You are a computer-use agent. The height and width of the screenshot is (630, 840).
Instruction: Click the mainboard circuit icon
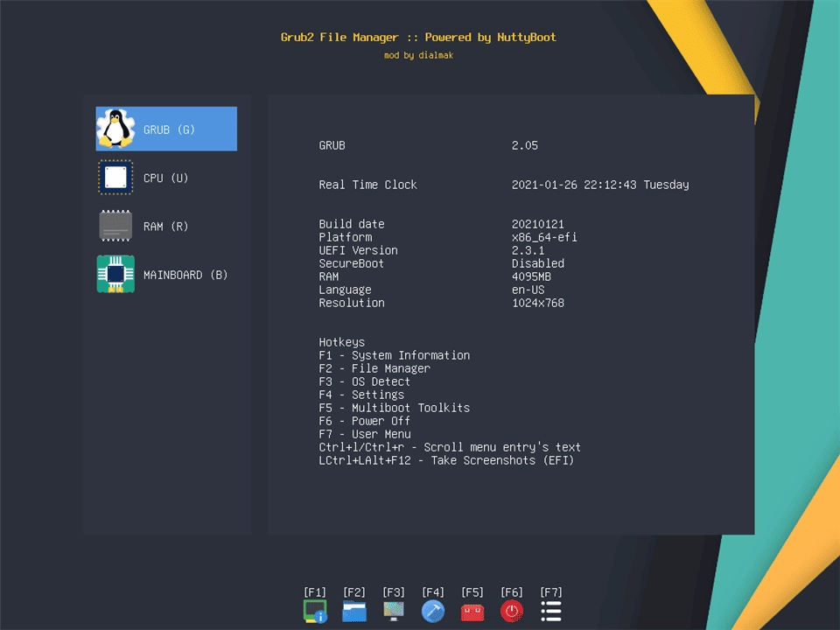click(115, 274)
